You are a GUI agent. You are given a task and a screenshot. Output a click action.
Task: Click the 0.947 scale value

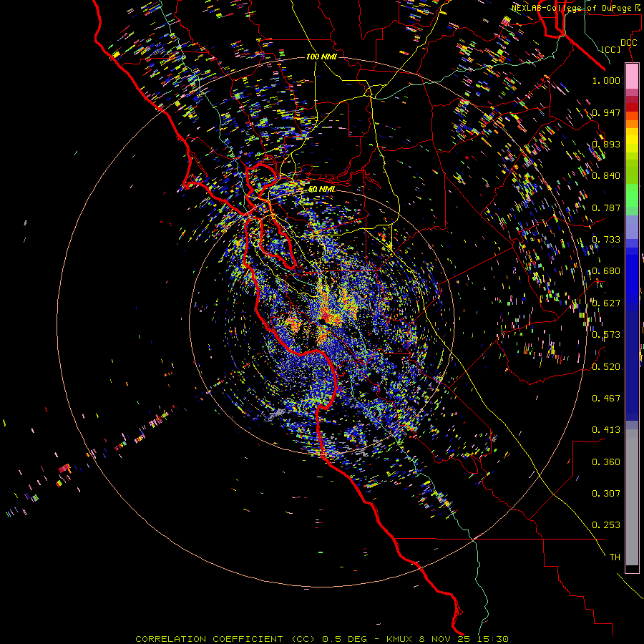[606, 112]
